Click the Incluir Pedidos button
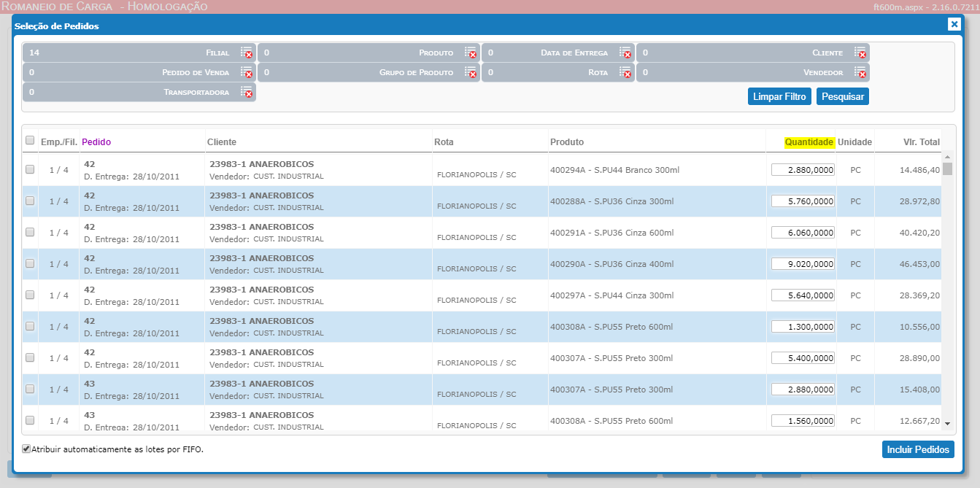The height and width of the screenshot is (488, 980). (918, 449)
